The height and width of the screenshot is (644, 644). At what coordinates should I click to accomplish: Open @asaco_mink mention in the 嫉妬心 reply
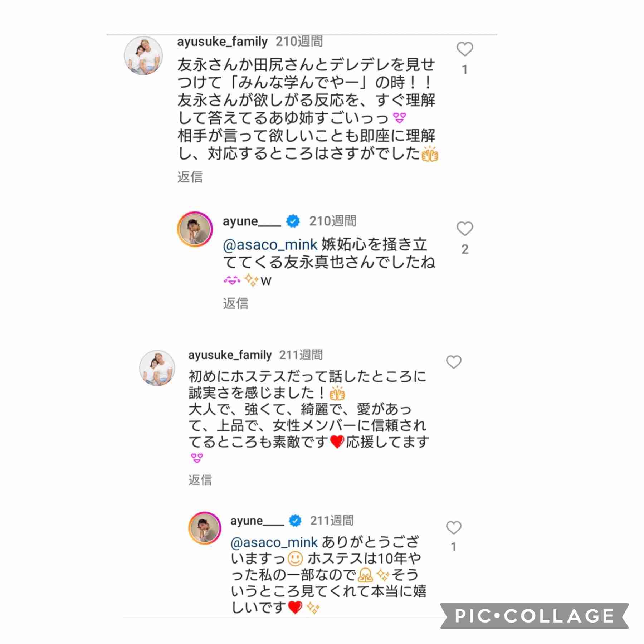[270, 245]
